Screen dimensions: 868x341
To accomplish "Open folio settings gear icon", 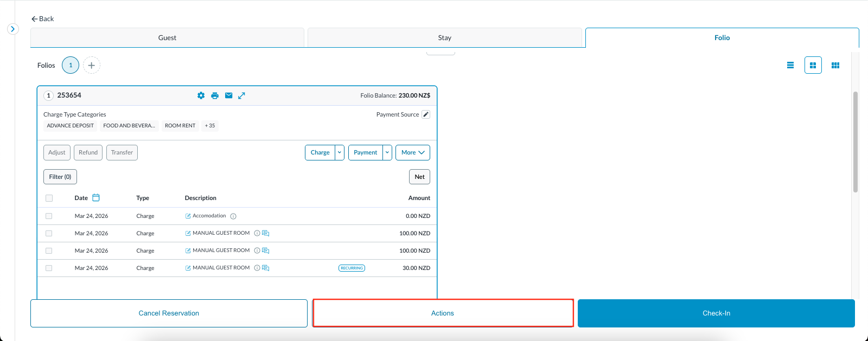I will point(201,95).
